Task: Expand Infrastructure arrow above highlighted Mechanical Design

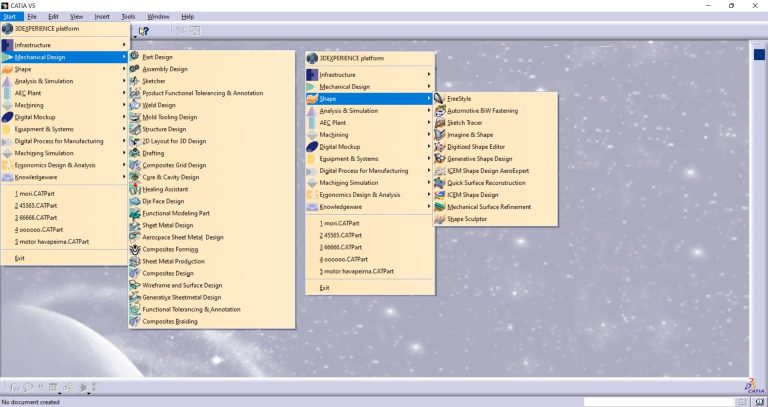Action: point(124,45)
